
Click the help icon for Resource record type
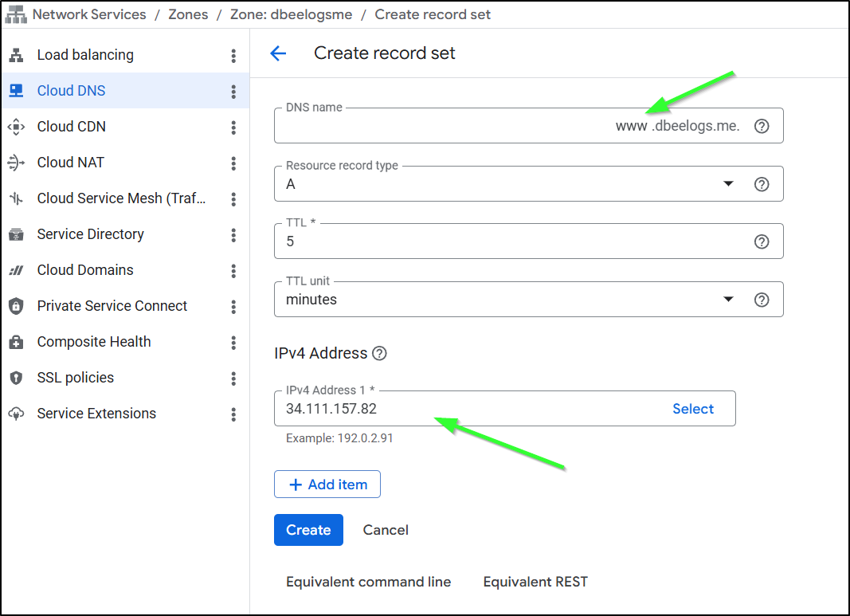[762, 184]
